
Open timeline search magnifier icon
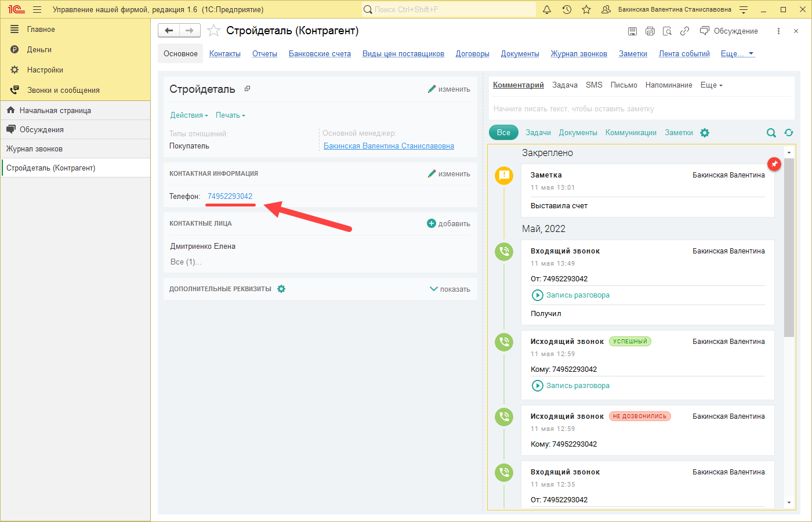[771, 133]
